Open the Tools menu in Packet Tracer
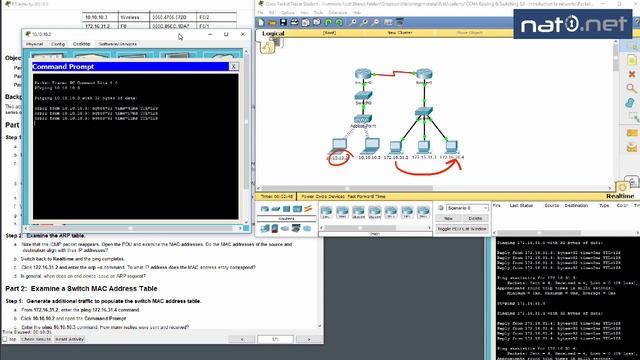The height and width of the screenshot is (360, 640). click(318, 13)
